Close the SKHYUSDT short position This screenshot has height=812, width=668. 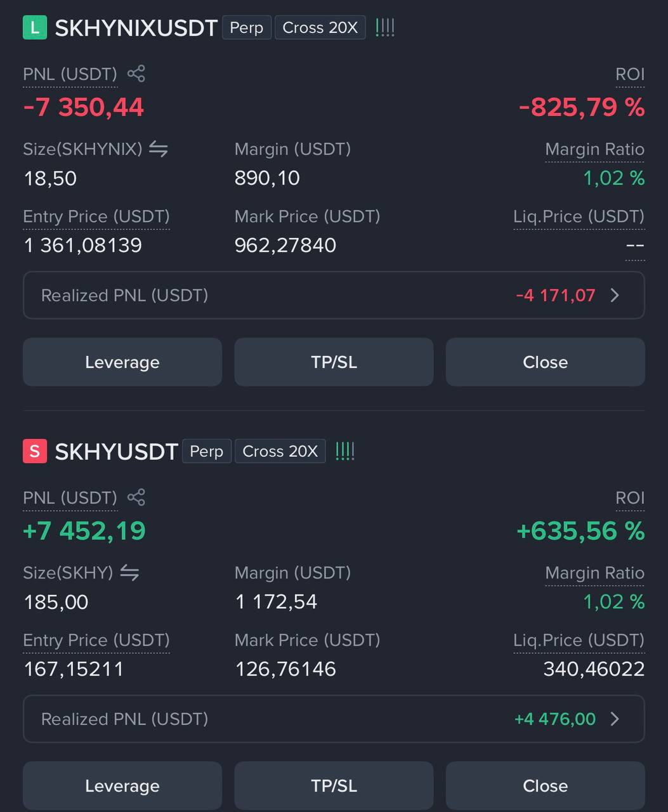click(546, 786)
